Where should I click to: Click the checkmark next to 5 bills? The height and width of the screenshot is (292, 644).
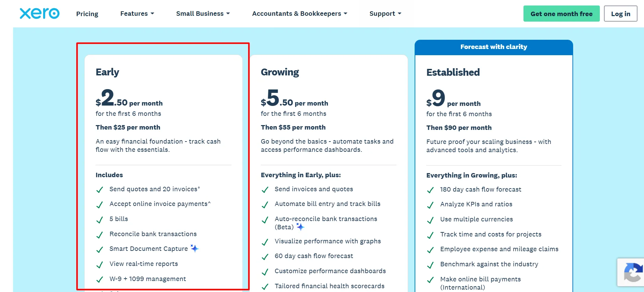point(100,220)
